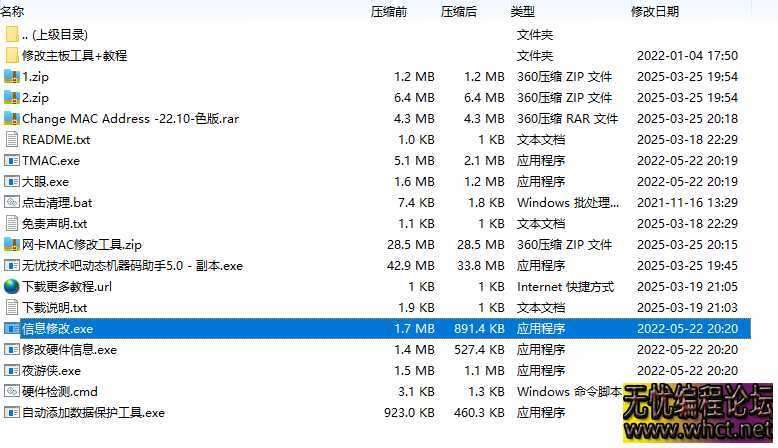Sort files by 名称 column header

12,12
